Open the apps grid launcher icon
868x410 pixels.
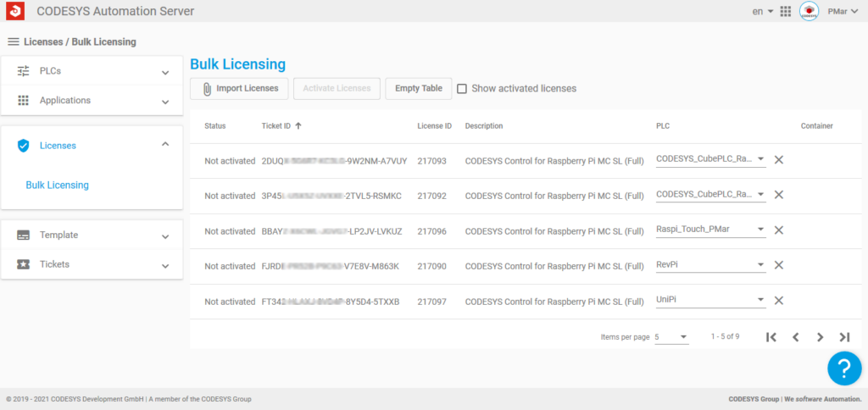pyautogui.click(x=785, y=12)
